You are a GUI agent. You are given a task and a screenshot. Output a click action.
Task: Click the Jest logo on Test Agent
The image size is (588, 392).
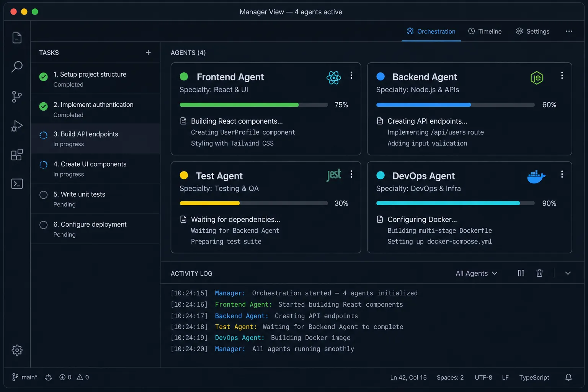click(334, 175)
